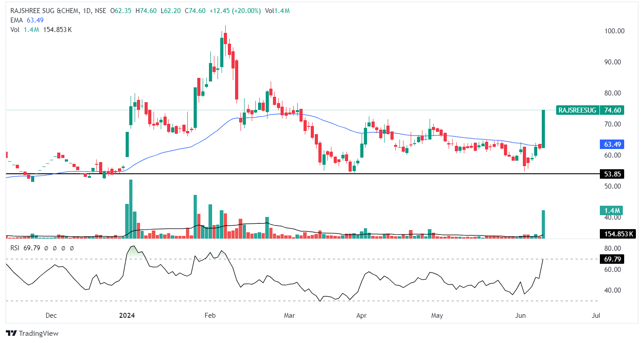Click the 69.79 RSI axis value label
The width and height of the screenshot is (644, 343).
(611, 259)
